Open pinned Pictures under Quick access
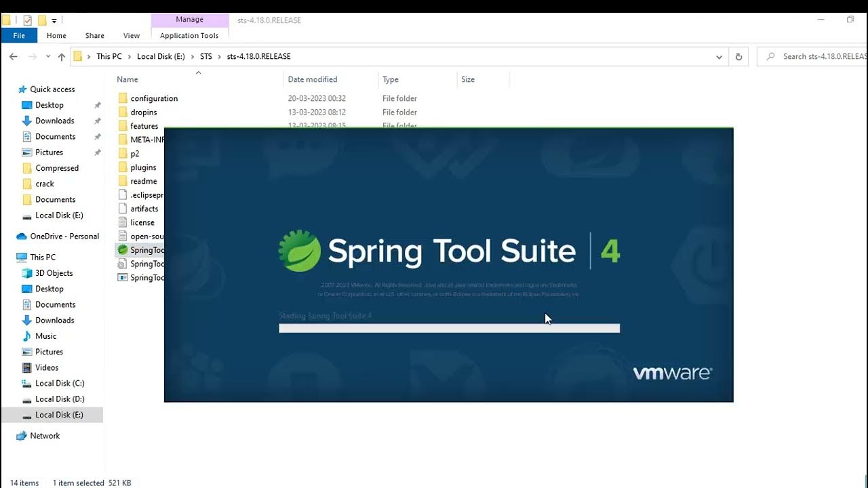Viewport: 868px width, 488px height. pos(49,152)
